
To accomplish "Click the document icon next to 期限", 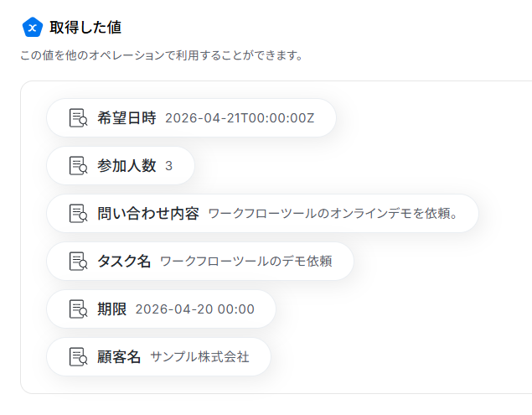I will [x=78, y=309].
